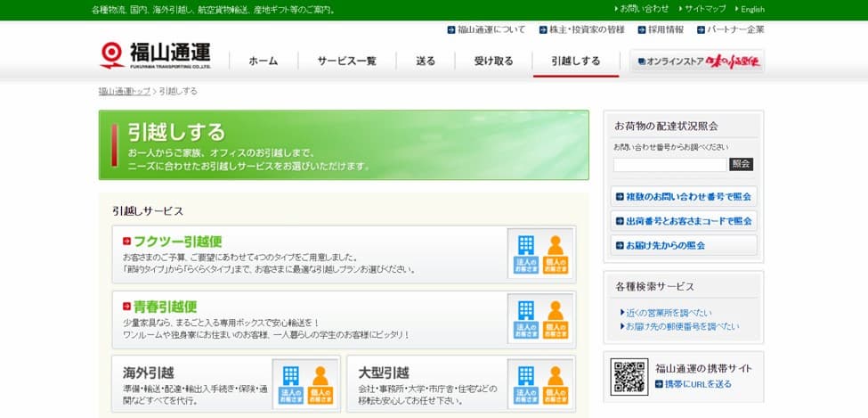868x418 pixels.
Task: Open 株主・投資家の皆様 link
Action: [x=587, y=30]
